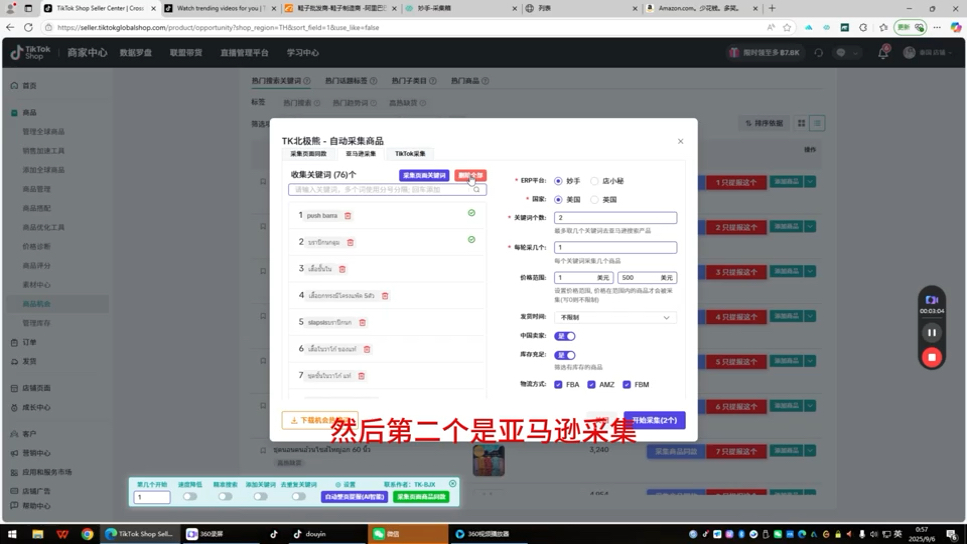Click trash icon on keyword row 4

pos(385,296)
